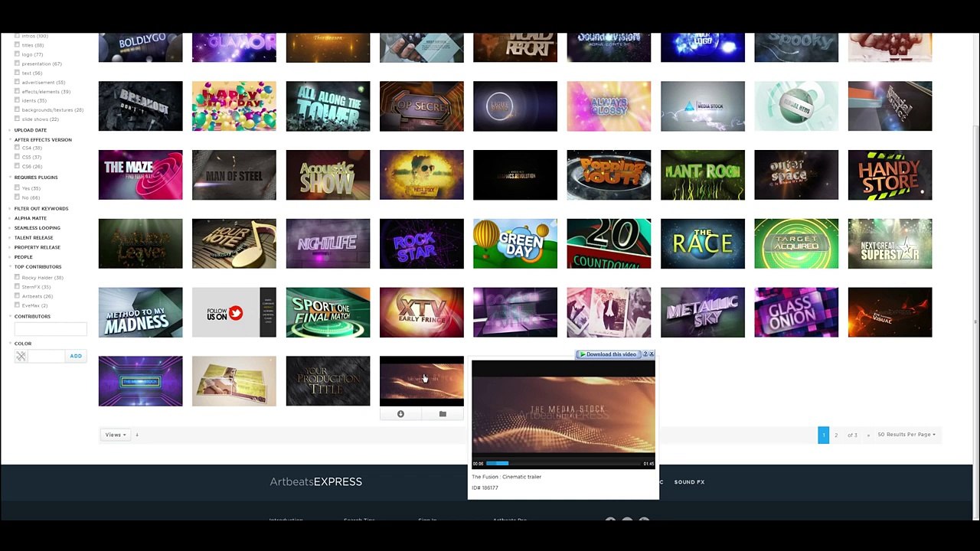The image size is (980, 551).
Task: Expand the ALPHA MATTE filter section
Action: [x=31, y=219]
